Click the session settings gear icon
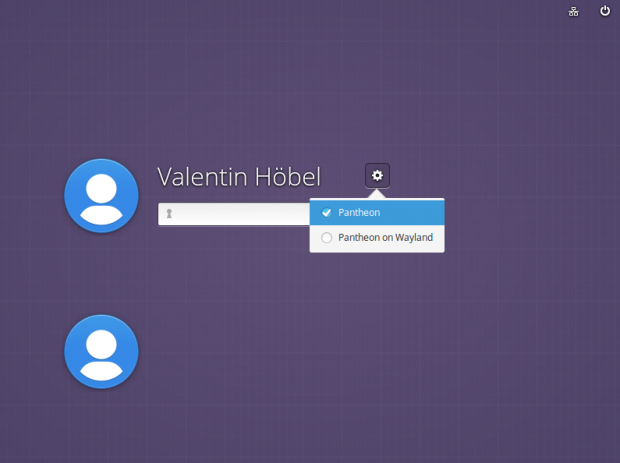620x463 pixels. [377, 176]
